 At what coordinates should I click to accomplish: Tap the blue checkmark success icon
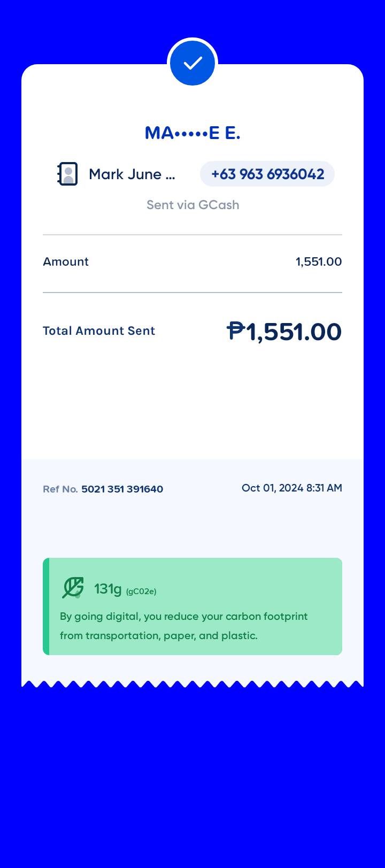point(192,63)
